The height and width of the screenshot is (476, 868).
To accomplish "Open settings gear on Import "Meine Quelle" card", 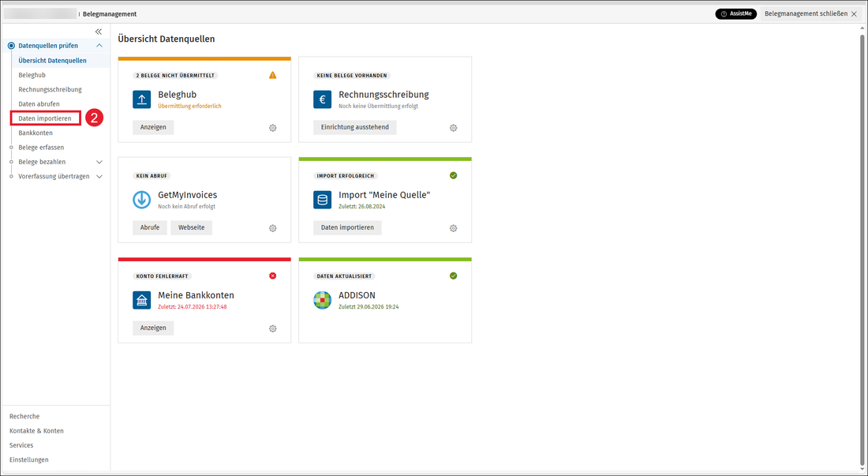I will [x=454, y=228].
